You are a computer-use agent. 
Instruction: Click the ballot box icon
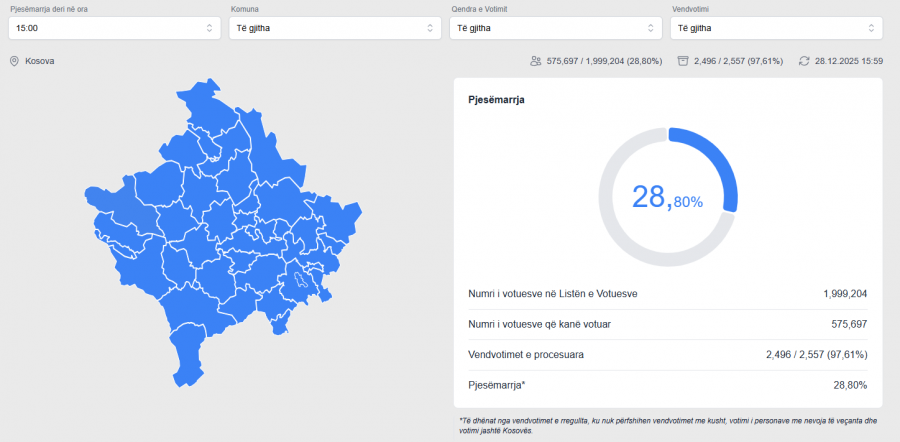[683, 61]
